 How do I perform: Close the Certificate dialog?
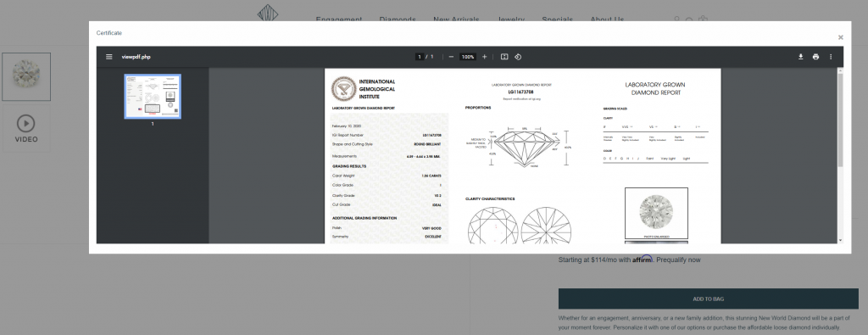coord(840,37)
